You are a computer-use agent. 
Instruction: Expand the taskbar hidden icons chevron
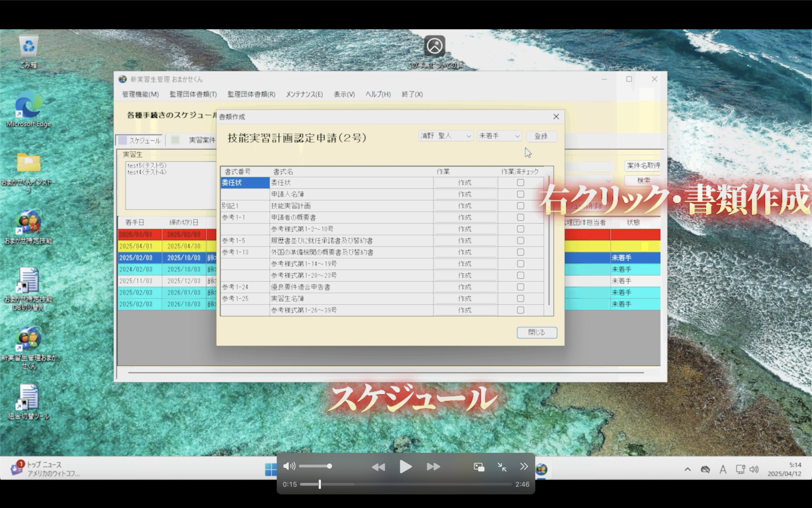(688, 469)
